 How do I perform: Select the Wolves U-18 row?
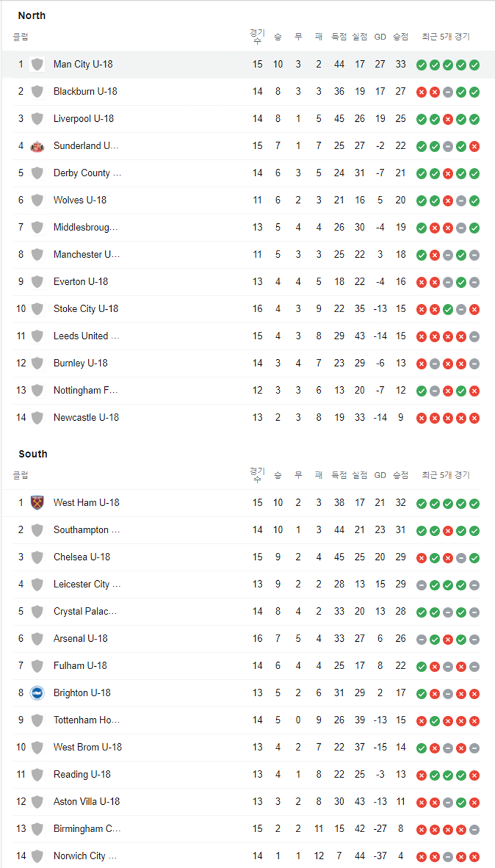tap(247, 200)
